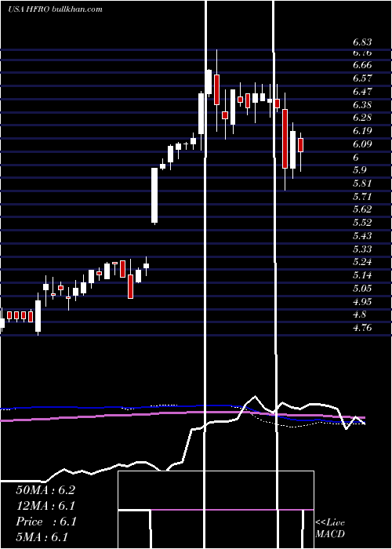Click the 6.83 price axis label

[x=362, y=42]
